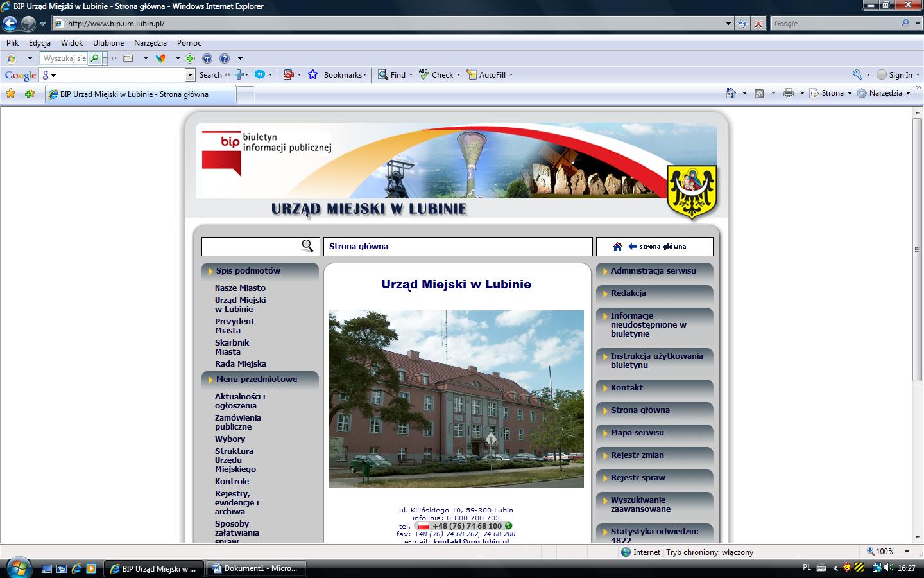The height and width of the screenshot is (578, 924).
Task: Click the Lubin coat of arms emblem
Action: tap(692, 191)
